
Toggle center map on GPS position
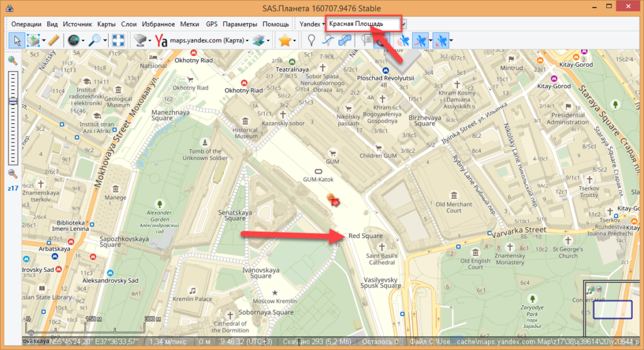point(441,40)
